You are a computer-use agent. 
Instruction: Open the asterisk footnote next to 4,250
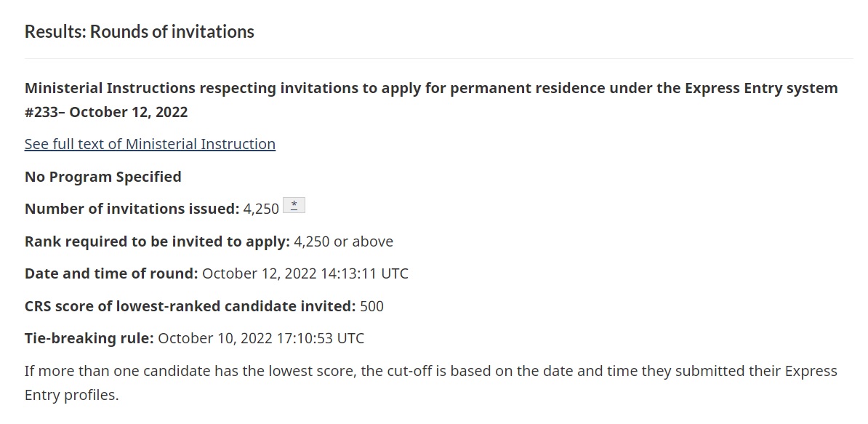(294, 205)
